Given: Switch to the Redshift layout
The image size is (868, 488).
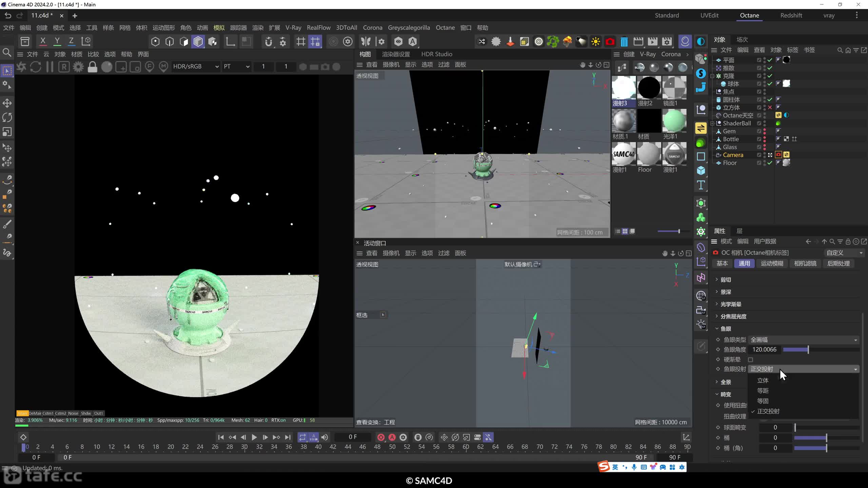Looking at the screenshot, I should click(x=791, y=15).
